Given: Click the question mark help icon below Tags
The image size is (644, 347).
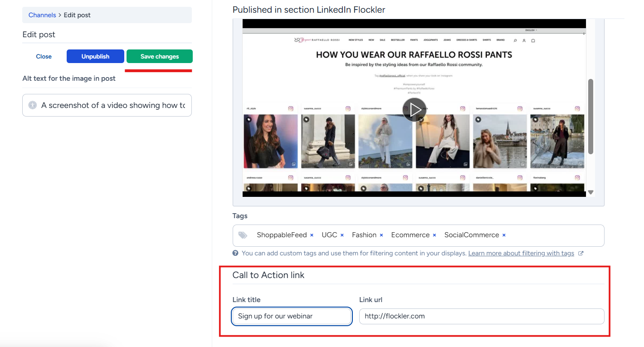Looking at the screenshot, I should [235, 253].
